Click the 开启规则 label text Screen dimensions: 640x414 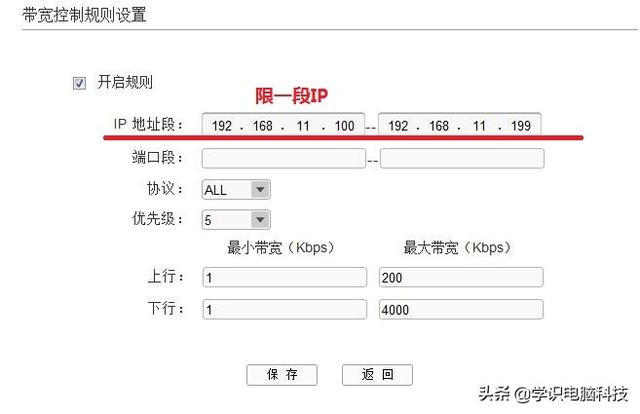(x=125, y=82)
